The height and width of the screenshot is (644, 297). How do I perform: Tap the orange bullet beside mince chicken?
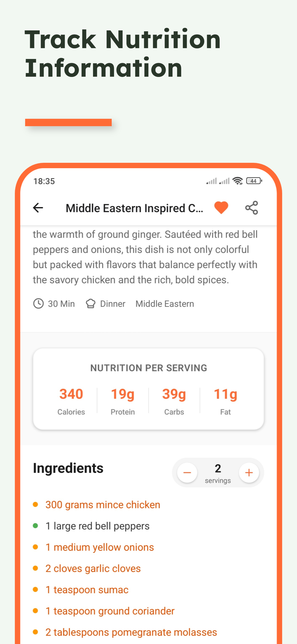(36, 504)
